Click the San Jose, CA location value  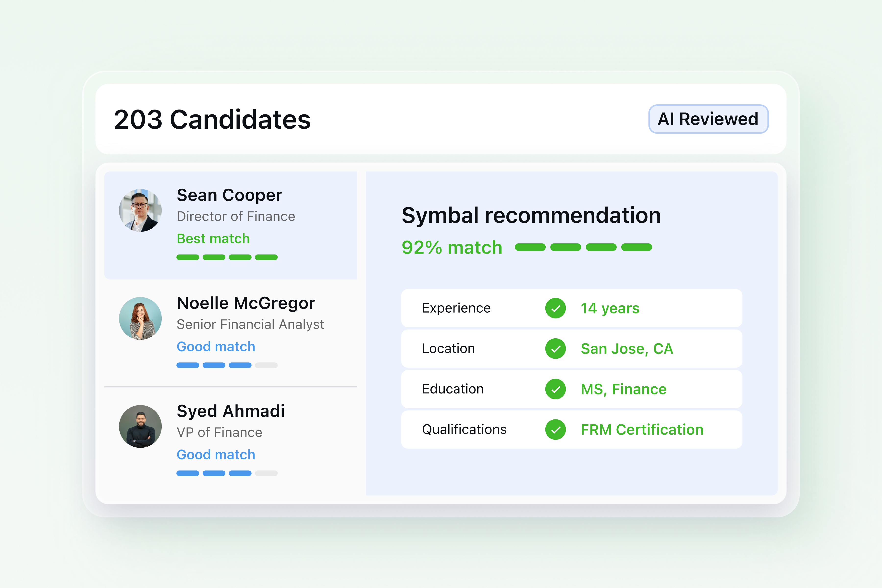point(627,349)
